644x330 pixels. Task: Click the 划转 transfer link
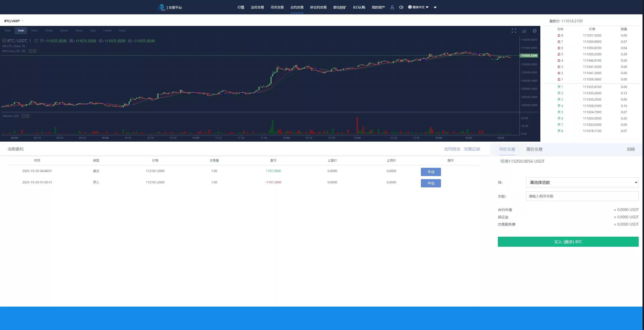point(631,149)
